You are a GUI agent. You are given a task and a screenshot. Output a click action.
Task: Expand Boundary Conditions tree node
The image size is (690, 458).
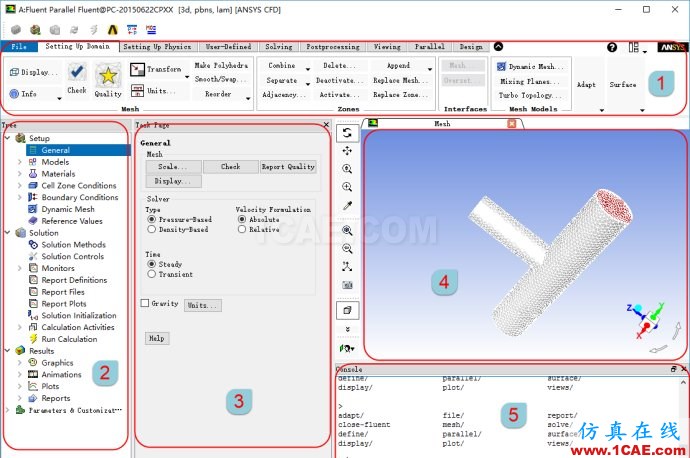[19, 198]
